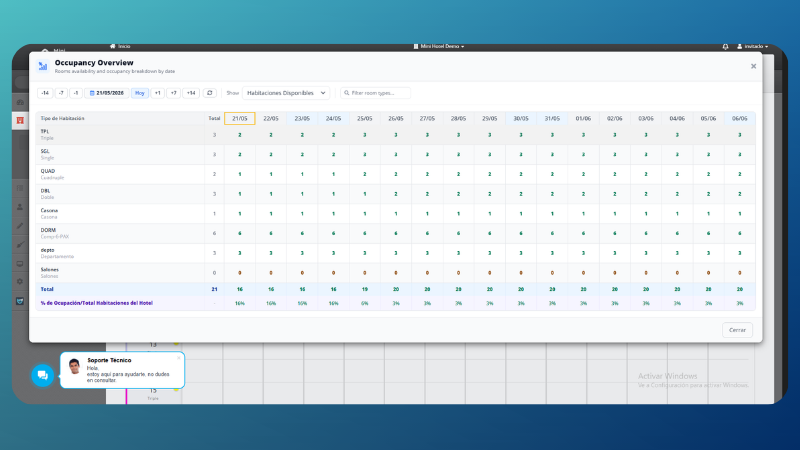Click the Soporte Tecnico agent avatar
This screenshot has width=800, height=450.
74,366
